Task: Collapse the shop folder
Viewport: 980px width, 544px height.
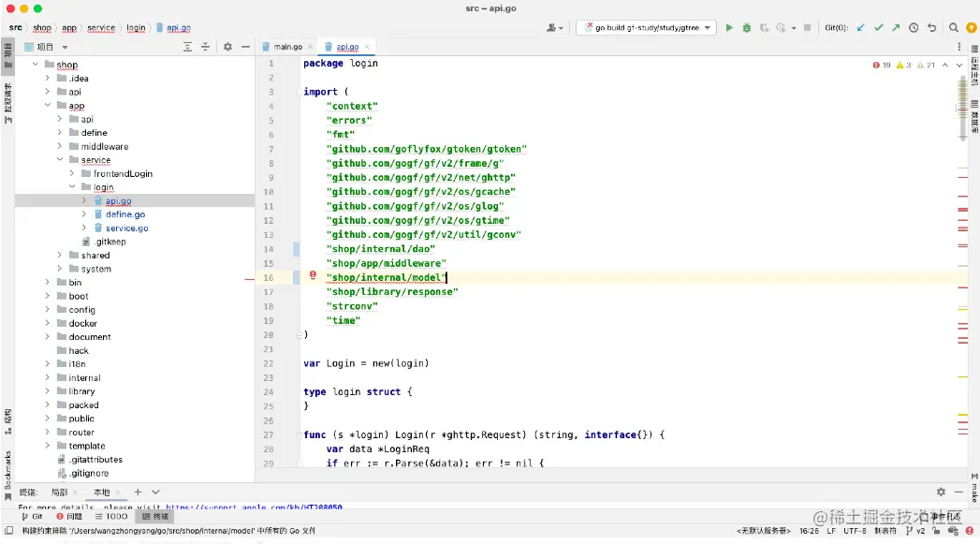Action: (35, 65)
